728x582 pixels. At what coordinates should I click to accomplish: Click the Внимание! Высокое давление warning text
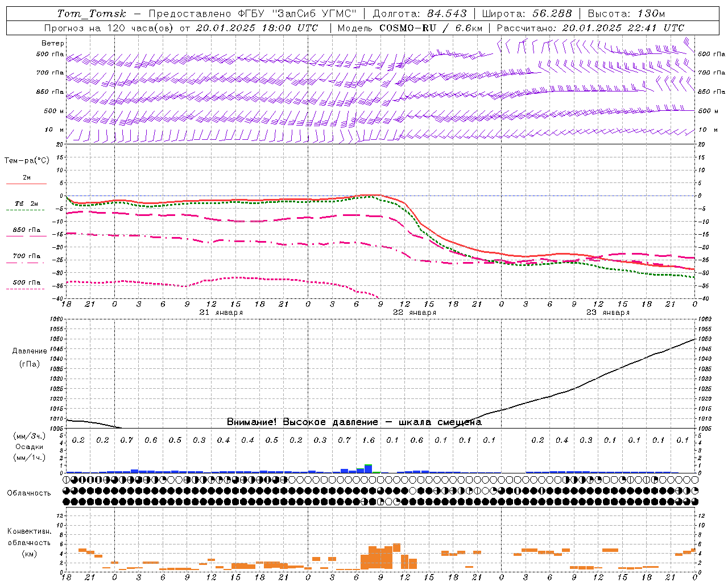(354, 422)
